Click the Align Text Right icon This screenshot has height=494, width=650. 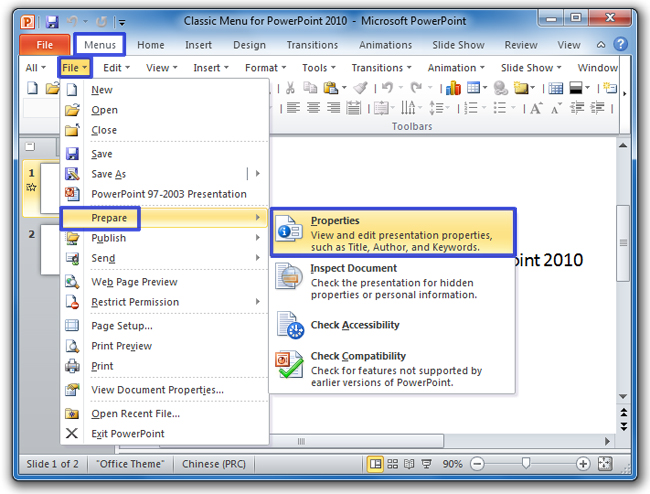(333, 109)
